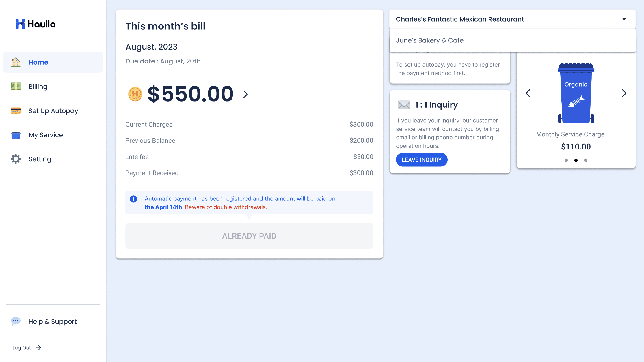Image resolution: width=644 pixels, height=362 pixels.
Task: Open the Billing menu item
Action: point(38,87)
